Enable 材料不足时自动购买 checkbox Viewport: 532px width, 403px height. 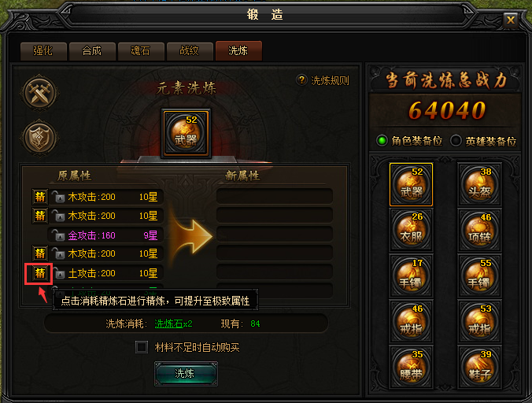pyautogui.click(x=142, y=347)
